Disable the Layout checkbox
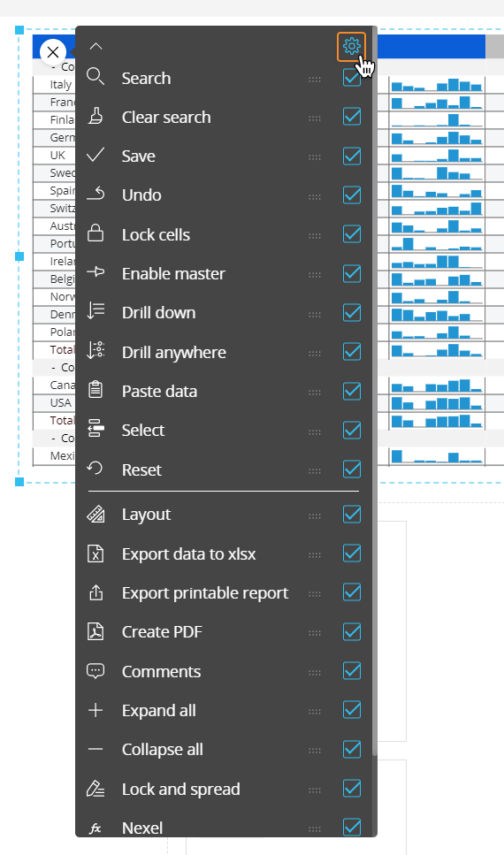This screenshot has height=855, width=504. tap(352, 515)
